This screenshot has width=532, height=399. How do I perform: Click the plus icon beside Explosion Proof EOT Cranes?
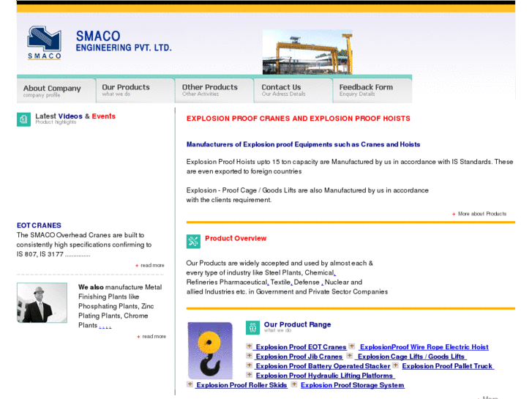[x=250, y=346]
